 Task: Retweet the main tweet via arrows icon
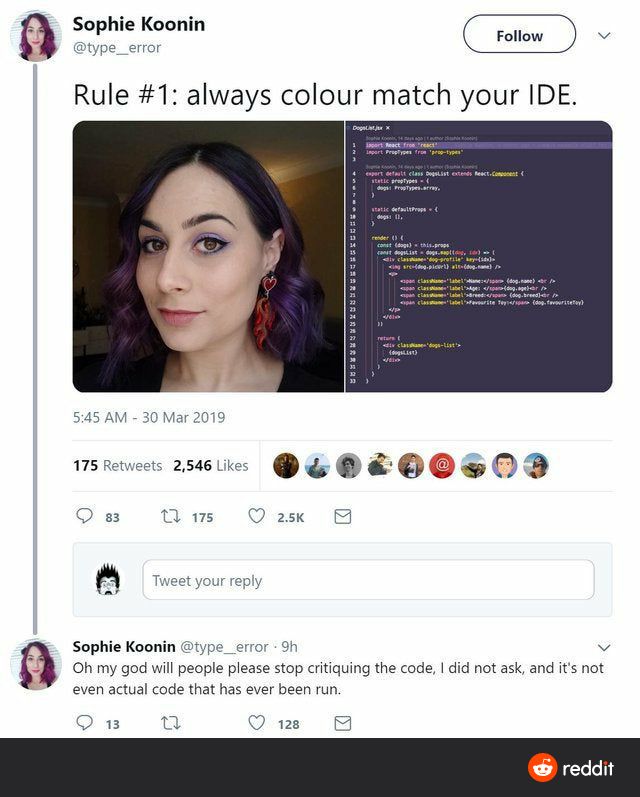coord(170,516)
